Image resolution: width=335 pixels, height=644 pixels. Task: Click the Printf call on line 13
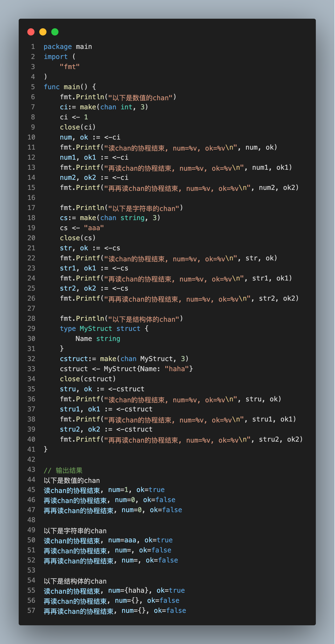click(176, 168)
